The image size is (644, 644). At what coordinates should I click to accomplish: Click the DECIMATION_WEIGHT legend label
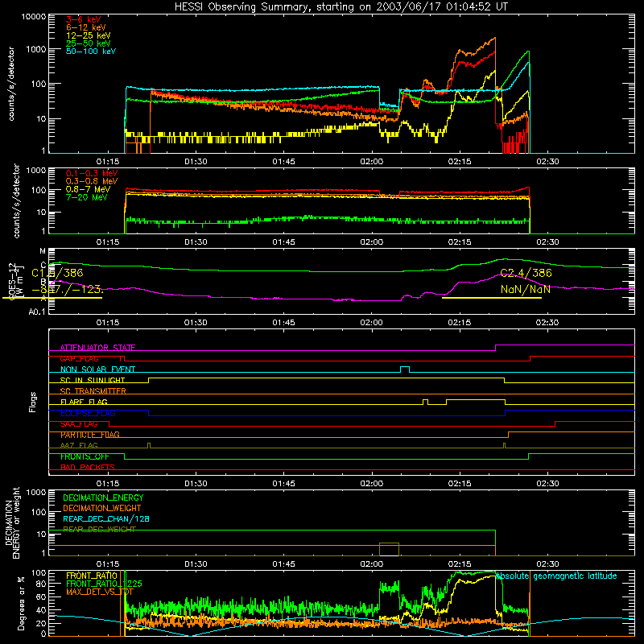[102, 508]
